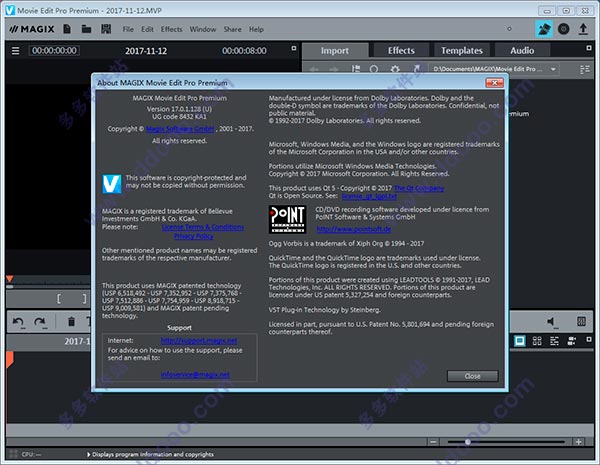This screenshot has height=465, width=600.
Task: Open the hamburger menu by timecode
Action: point(15,51)
